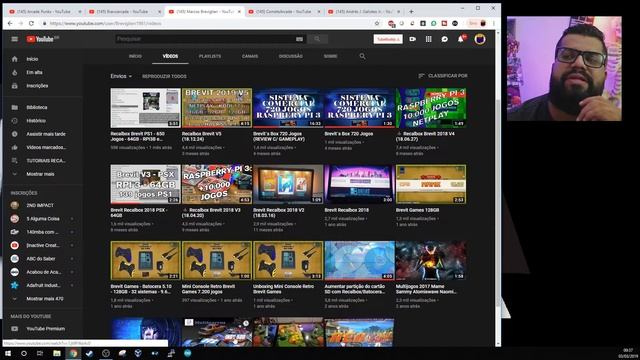Image resolution: width=640 pixels, height=360 pixels.
Task: Open the Brevit V3 - PSX thumbnail
Action: point(145,184)
